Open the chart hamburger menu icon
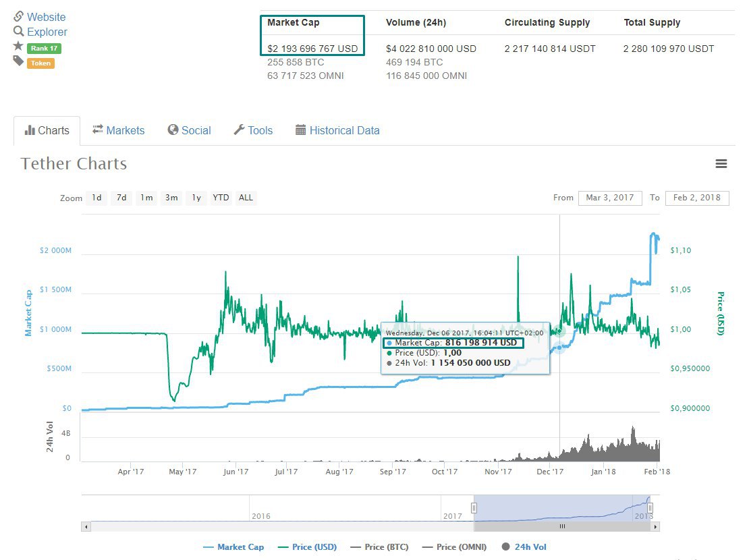 click(x=721, y=164)
